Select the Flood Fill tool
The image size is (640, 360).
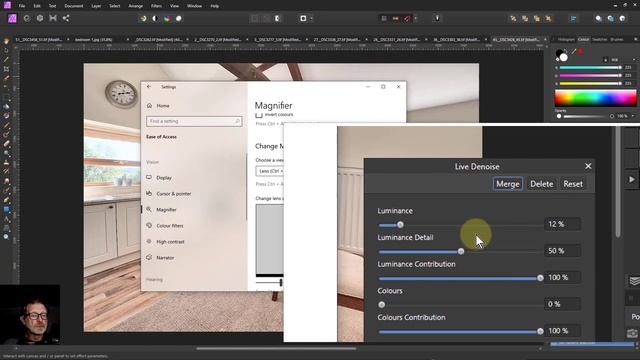(x=6, y=107)
